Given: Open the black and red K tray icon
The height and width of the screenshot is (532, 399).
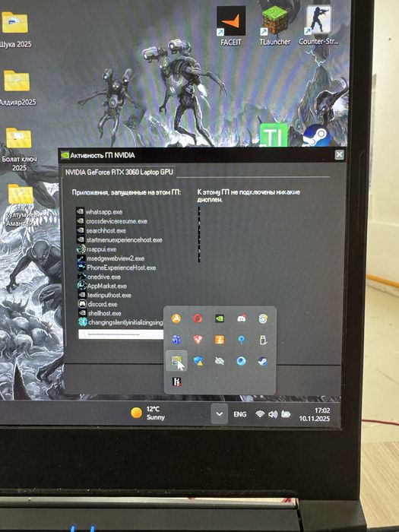Looking at the screenshot, I should (x=176, y=382).
